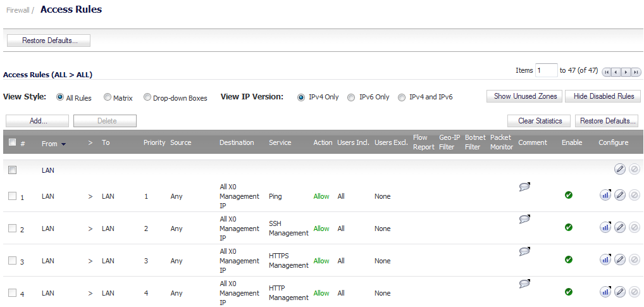This screenshot has height=307, width=644.
Task: Click the Priority column header
Action: coord(154,142)
